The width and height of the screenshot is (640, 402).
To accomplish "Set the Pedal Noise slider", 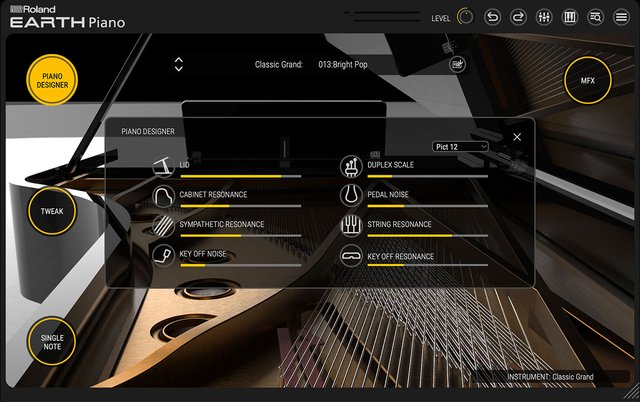I will pyautogui.click(x=428, y=206).
